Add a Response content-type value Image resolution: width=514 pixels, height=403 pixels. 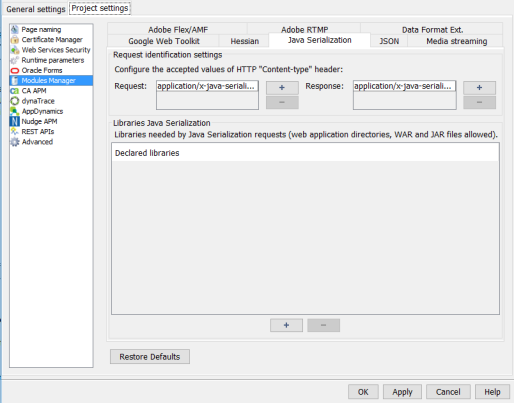coord(479,88)
